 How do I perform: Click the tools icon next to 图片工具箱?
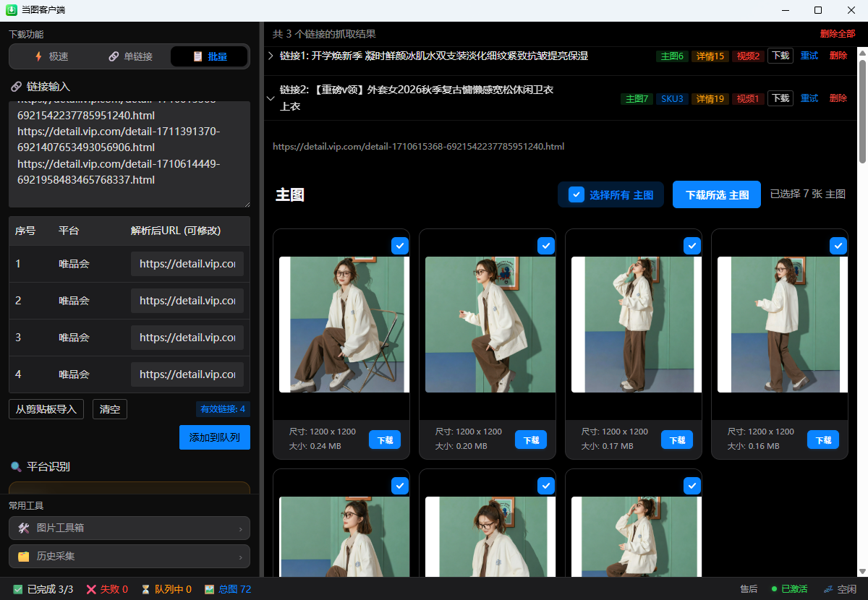point(24,528)
